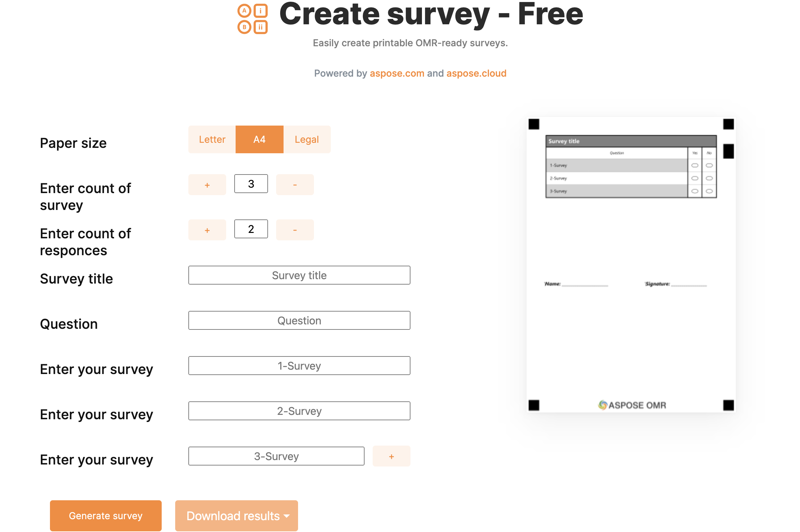This screenshot has width=800, height=532.
Task: Click minus to decrease survey count
Action: (294, 185)
